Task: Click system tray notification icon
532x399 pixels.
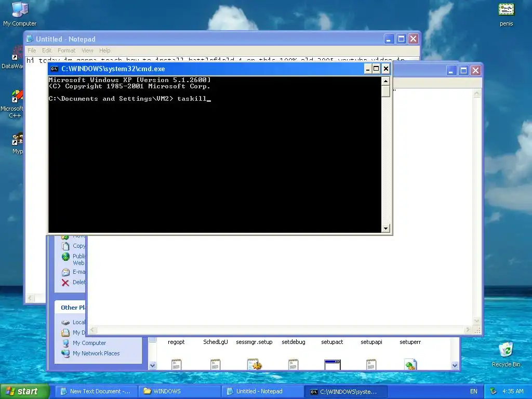Action: (x=494, y=391)
